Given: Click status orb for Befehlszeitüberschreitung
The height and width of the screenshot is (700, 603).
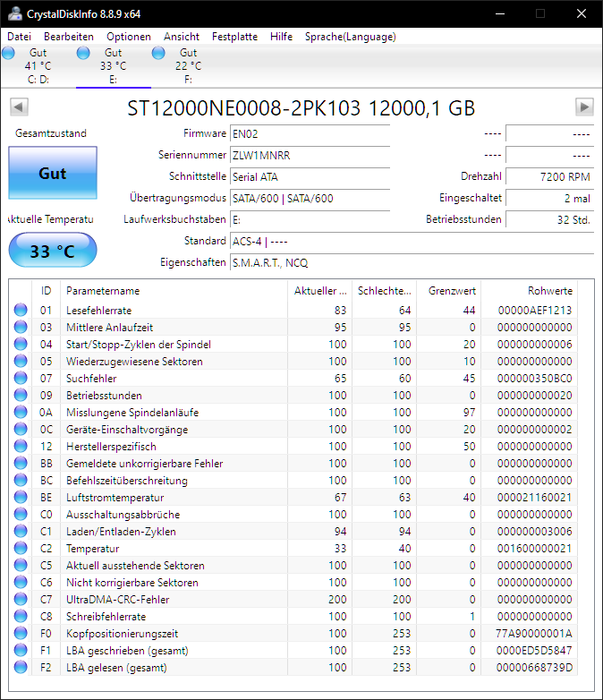Looking at the screenshot, I should [x=21, y=480].
